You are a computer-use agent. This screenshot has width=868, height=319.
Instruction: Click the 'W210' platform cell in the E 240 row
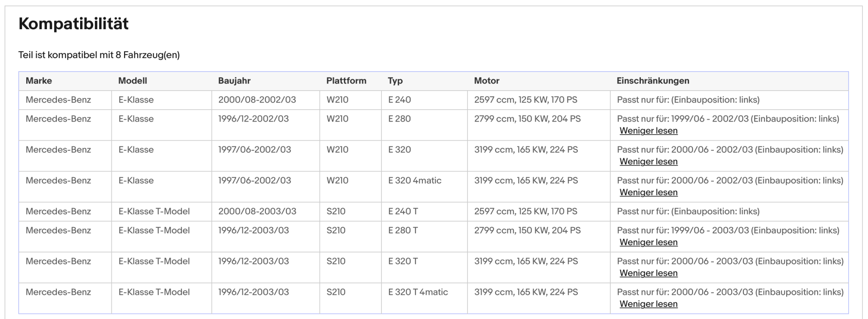coord(337,100)
